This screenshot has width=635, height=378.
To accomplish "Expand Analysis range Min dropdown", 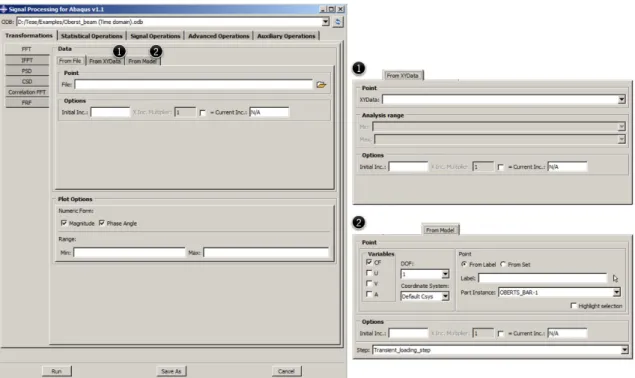I will tap(622, 127).
